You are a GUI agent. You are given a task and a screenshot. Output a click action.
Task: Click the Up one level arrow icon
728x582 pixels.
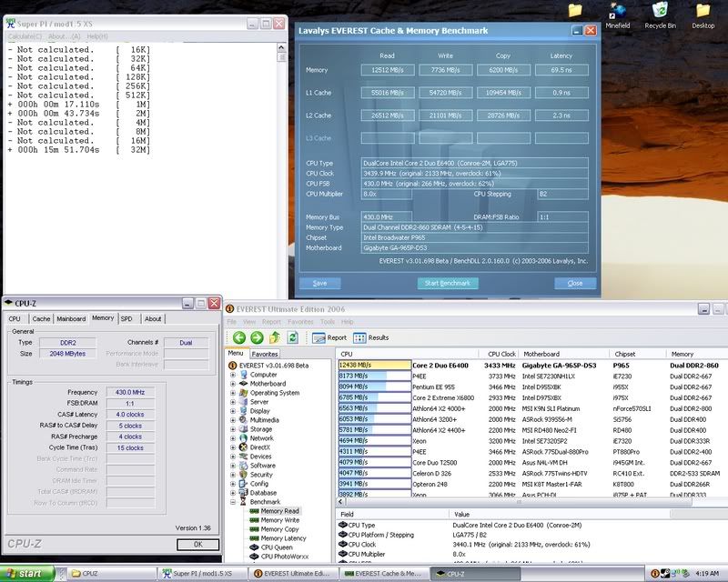click(275, 337)
